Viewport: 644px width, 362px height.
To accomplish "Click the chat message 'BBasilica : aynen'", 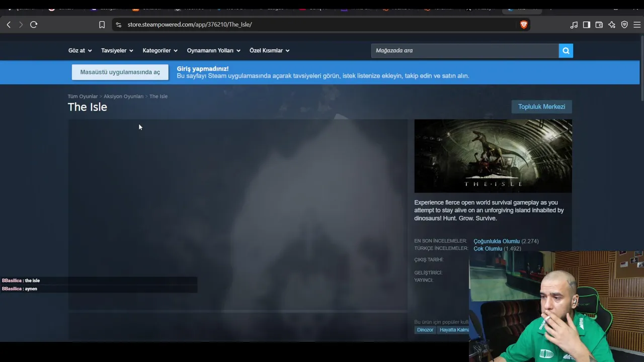I will point(20,289).
